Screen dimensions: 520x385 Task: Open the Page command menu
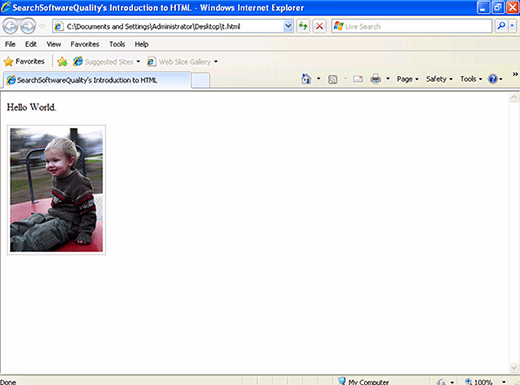point(407,79)
